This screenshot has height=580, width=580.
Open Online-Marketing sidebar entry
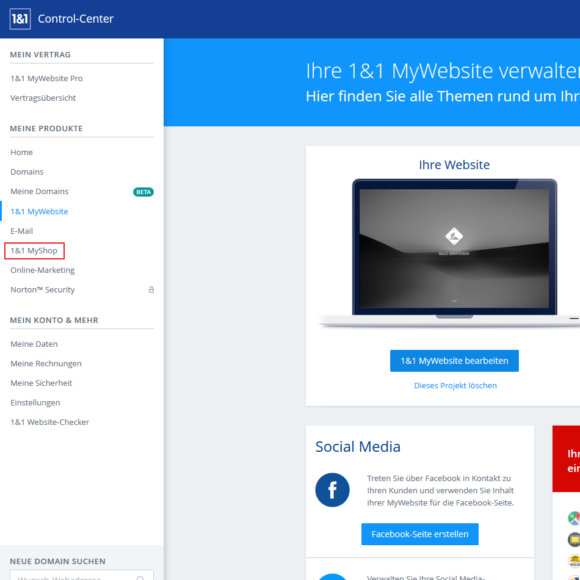(x=43, y=270)
